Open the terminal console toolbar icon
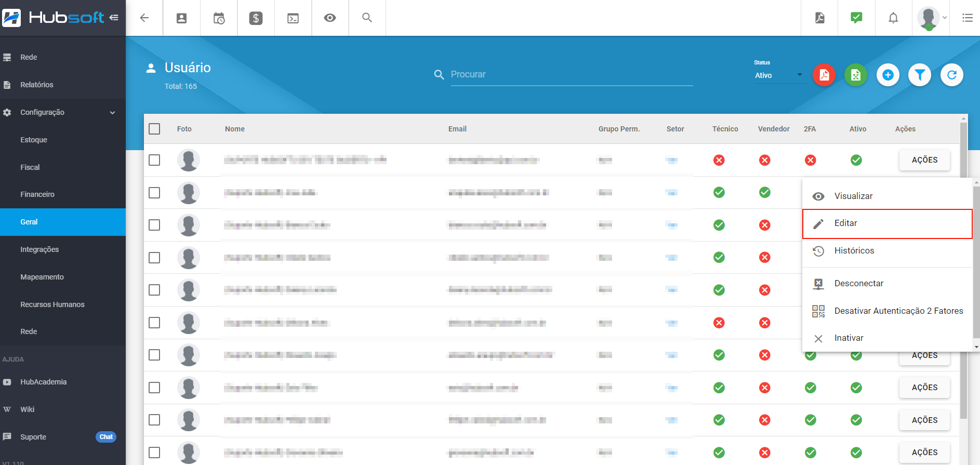The width and height of the screenshot is (980, 465). click(x=293, y=18)
